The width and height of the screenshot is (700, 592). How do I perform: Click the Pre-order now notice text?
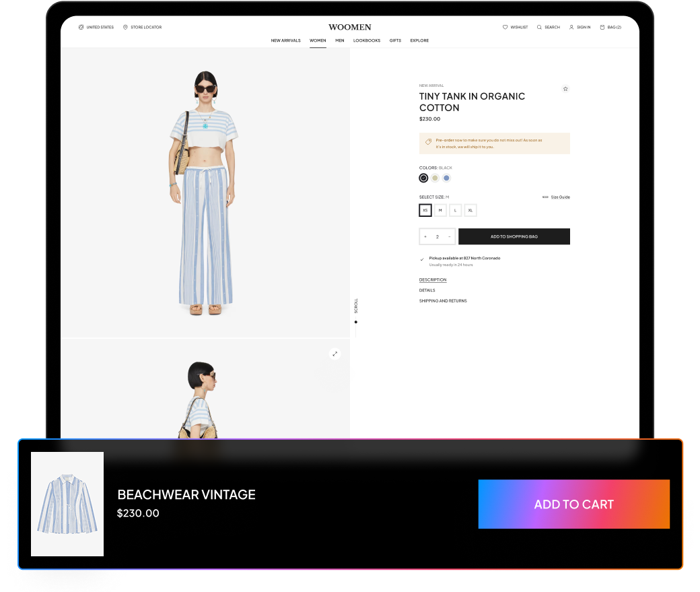pyautogui.click(x=489, y=143)
